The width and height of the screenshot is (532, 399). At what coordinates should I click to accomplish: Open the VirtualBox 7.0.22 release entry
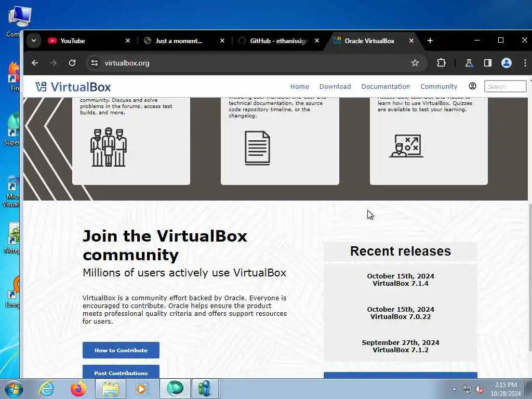pyautogui.click(x=401, y=313)
